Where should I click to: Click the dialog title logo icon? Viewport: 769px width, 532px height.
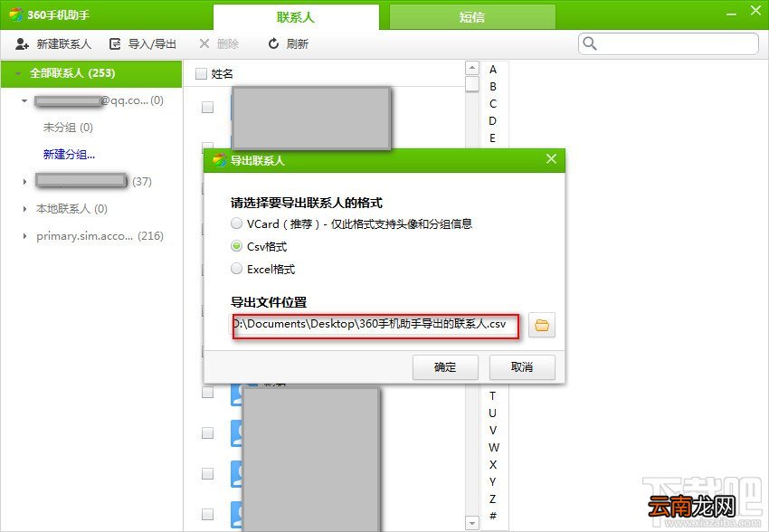pos(219,160)
